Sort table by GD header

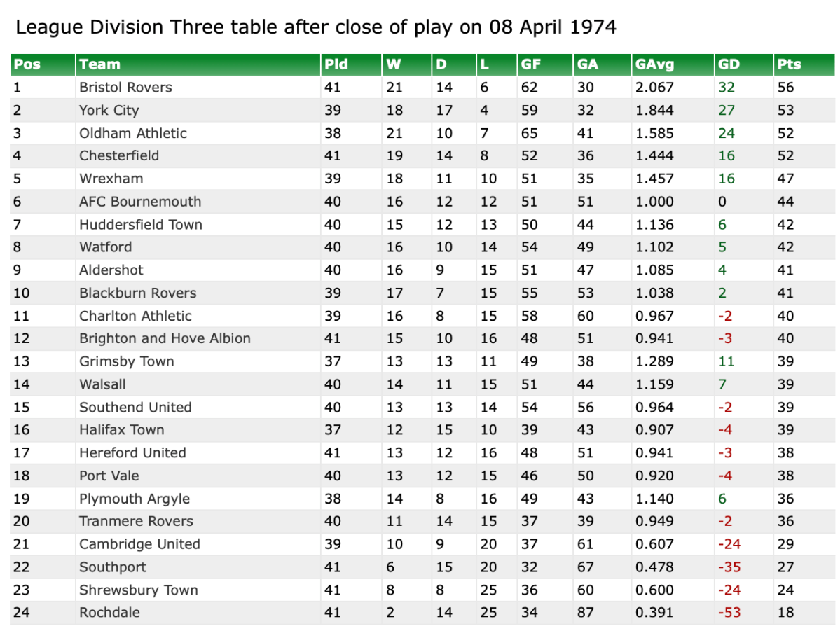(x=729, y=64)
